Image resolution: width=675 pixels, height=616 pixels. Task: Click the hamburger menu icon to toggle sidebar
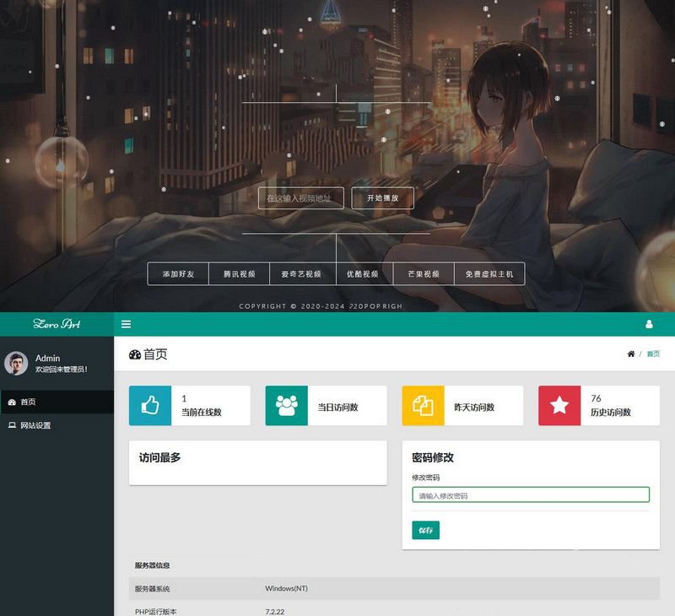pyautogui.click(x=127, y=324)
